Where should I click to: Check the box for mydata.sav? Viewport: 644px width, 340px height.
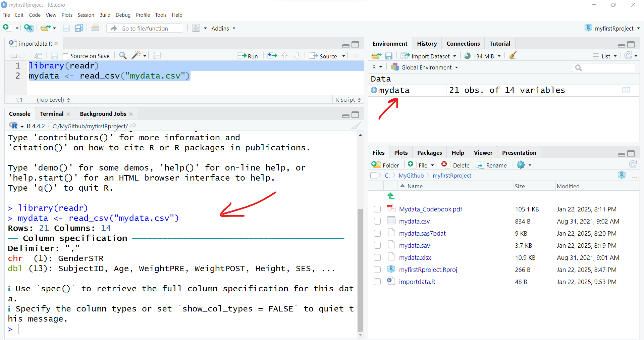point(377,245)
